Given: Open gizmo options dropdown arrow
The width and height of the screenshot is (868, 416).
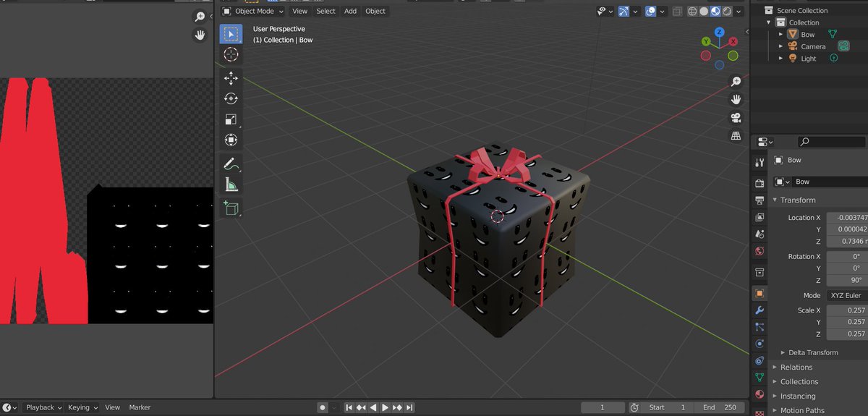Looking at the screenshot, I should point(635,11).
